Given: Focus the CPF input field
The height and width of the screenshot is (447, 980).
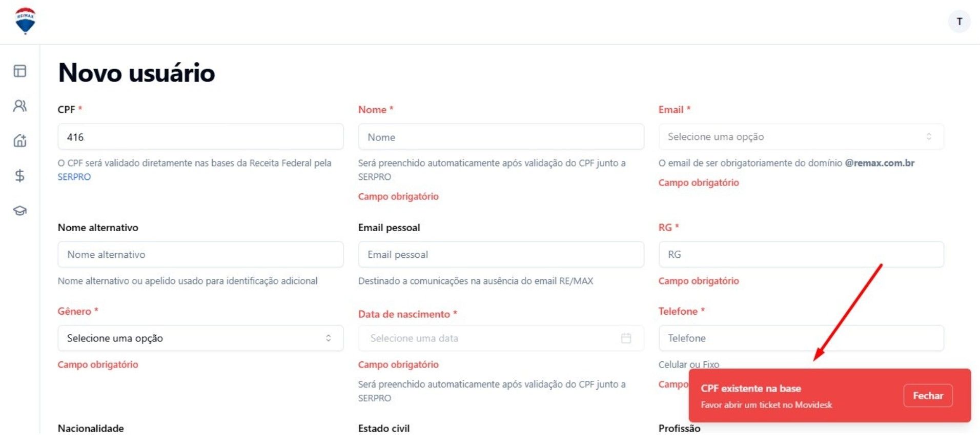Looking at the screenshot, I should (200, 137).
